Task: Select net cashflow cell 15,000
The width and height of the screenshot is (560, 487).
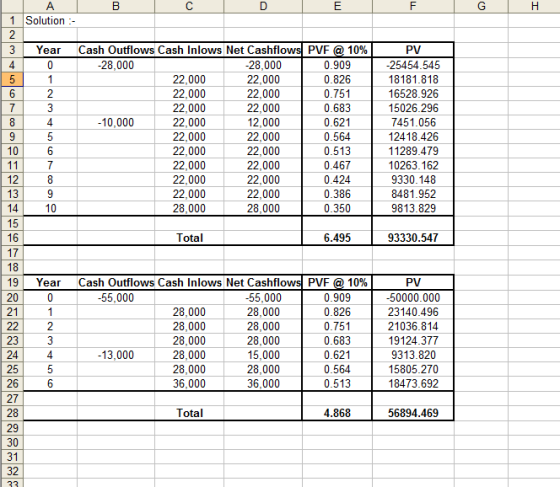Action: tap(263, 355)
